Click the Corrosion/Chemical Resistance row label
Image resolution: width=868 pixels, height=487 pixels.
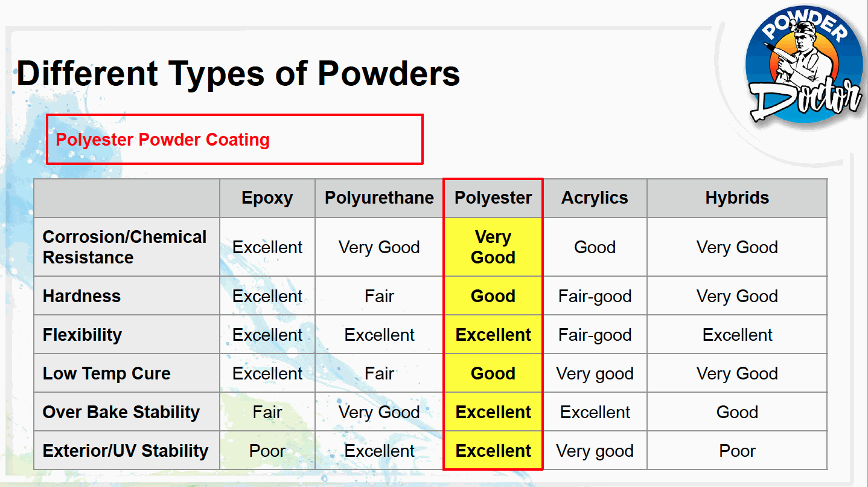click(x=125, y=247)
